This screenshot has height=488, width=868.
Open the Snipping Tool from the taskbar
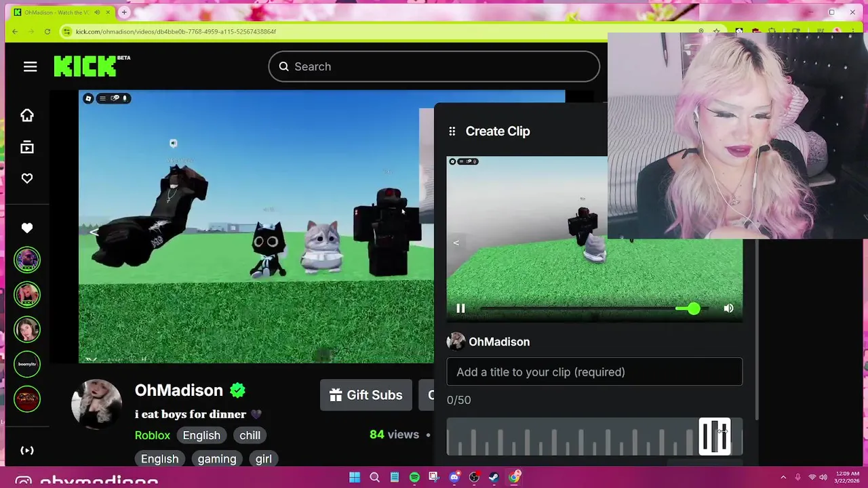coord(434,477)
